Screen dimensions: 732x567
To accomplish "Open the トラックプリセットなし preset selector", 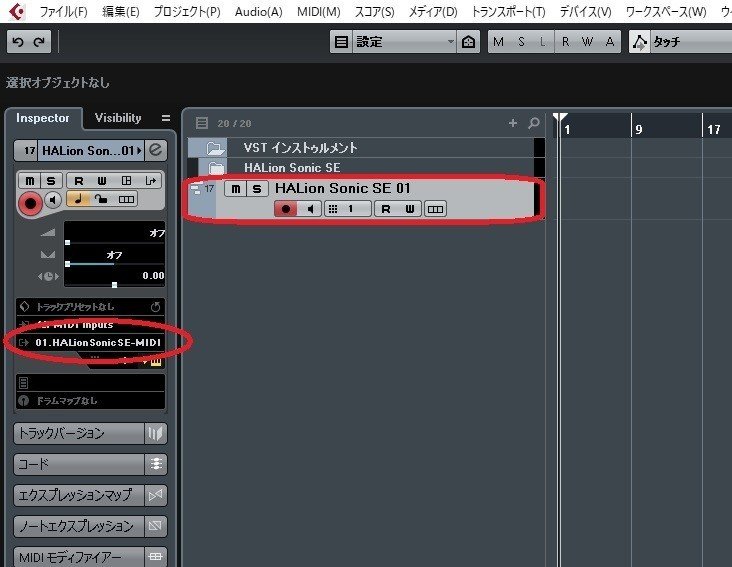I will 90,307.
